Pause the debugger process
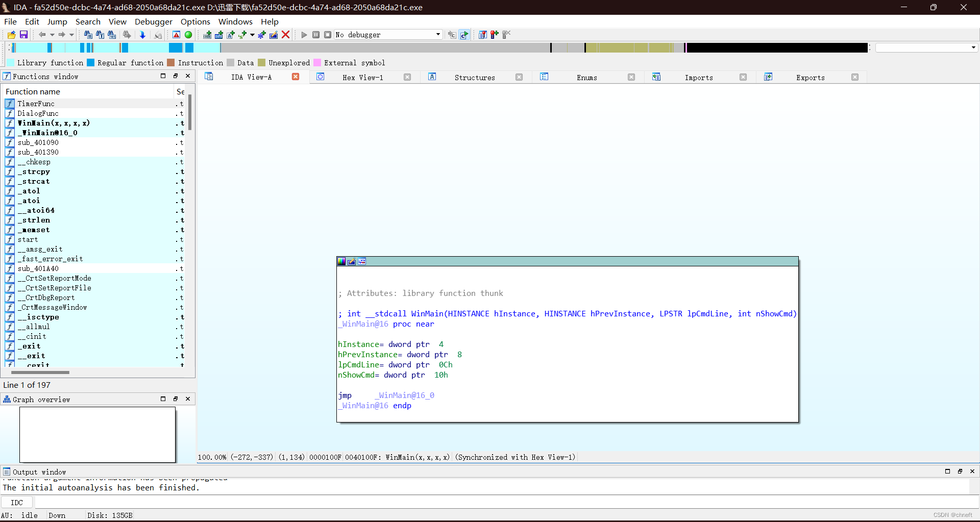980x522 pixels. click(x=316, y=35)
